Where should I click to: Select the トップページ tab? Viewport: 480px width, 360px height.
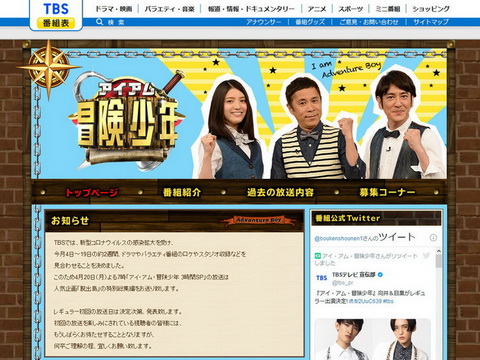point(92,192)
